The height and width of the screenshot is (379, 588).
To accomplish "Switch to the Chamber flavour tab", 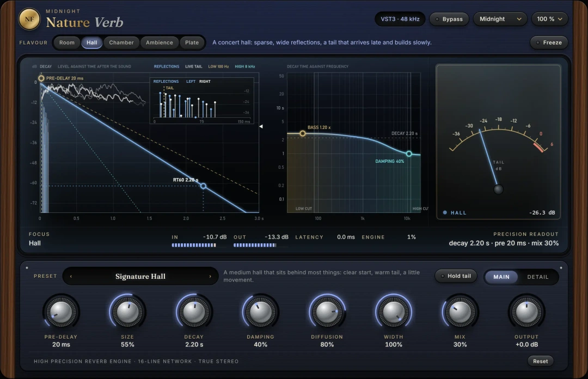I will (121, 42).
